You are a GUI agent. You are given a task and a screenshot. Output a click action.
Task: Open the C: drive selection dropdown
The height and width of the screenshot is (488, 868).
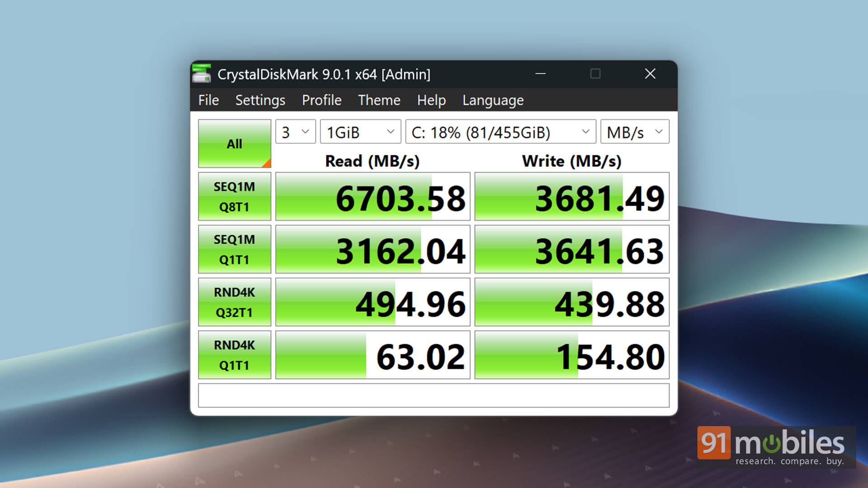pyautogui.click(x=500, y=132)
